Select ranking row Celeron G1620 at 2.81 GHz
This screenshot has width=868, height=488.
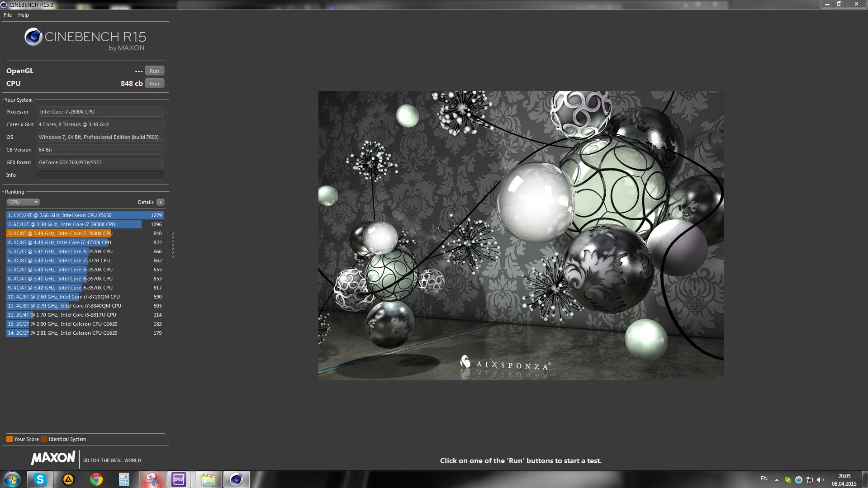coord(85,333)
